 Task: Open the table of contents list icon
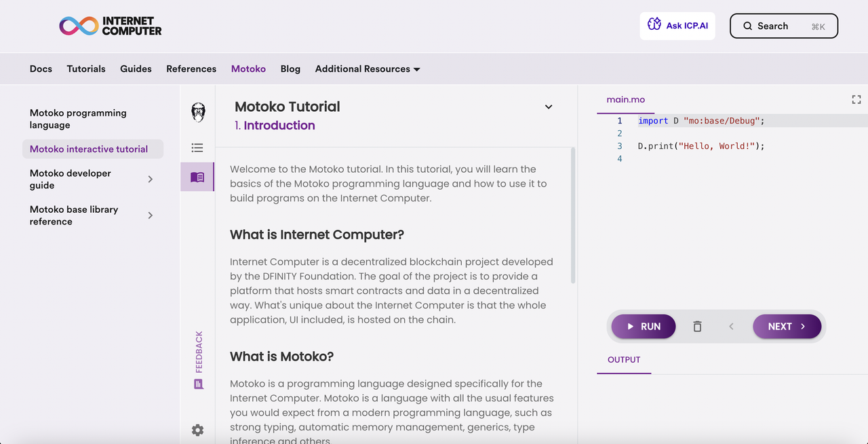click(197, 148)
